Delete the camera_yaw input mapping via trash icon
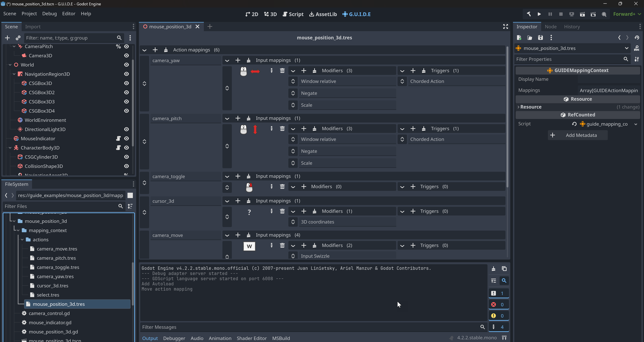 point(282,71)
